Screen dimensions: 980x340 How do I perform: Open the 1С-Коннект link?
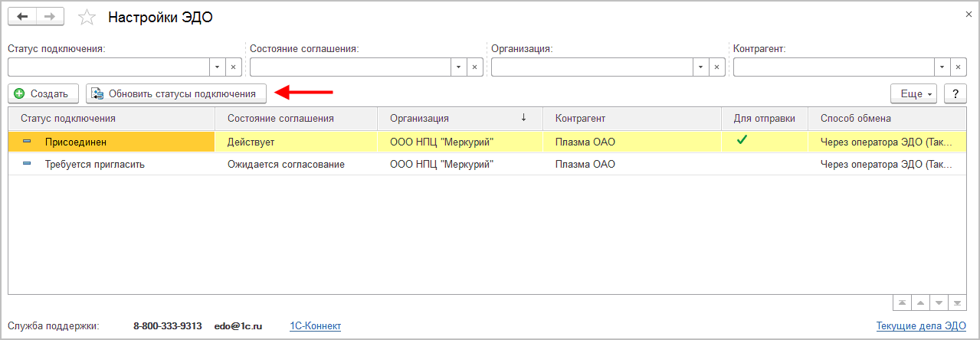[315, 326]
